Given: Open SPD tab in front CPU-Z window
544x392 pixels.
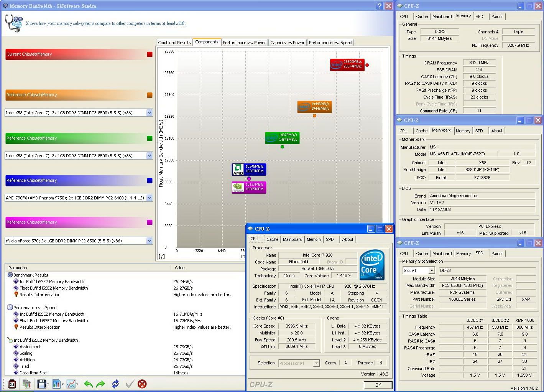Looking at the screenshot, I should (330, 239).
